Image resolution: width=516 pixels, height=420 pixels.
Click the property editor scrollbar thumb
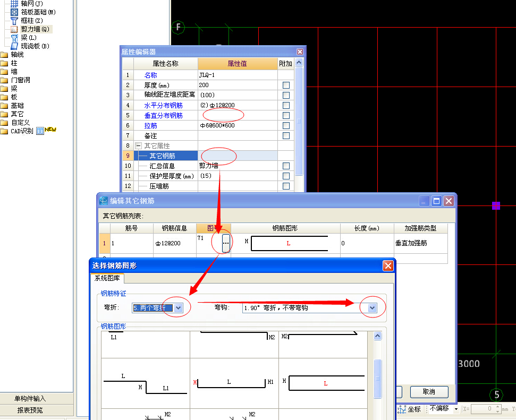click(x=299, y=121)
